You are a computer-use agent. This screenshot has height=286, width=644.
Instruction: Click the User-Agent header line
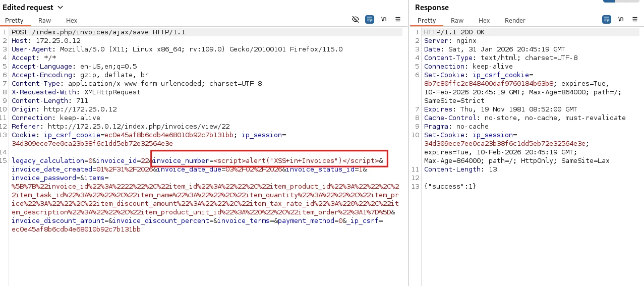point(177,49)
